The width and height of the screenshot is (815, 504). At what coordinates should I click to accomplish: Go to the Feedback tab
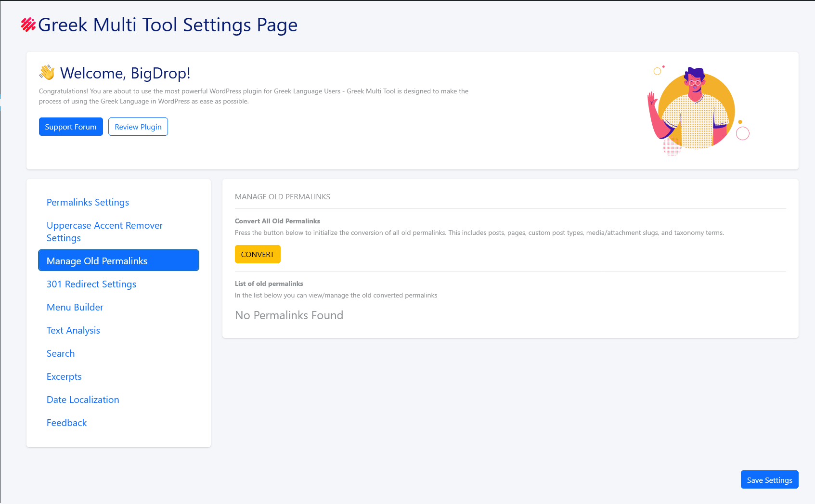67,423
